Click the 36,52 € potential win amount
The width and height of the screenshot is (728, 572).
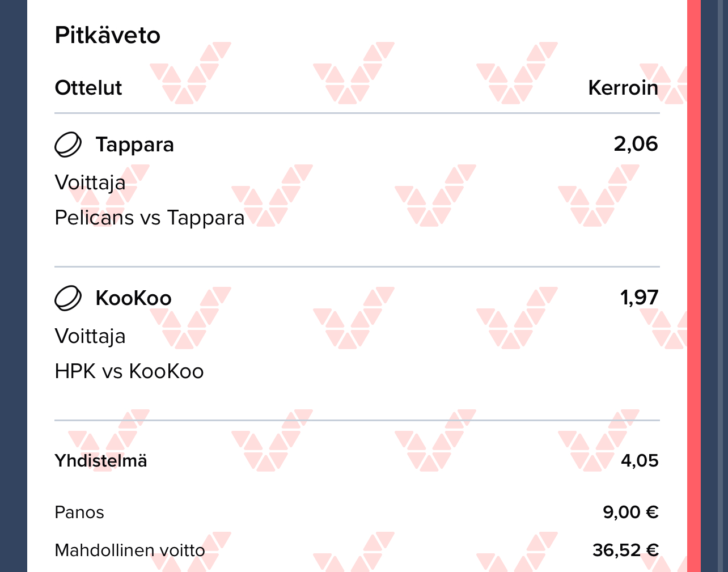(625, 550)
